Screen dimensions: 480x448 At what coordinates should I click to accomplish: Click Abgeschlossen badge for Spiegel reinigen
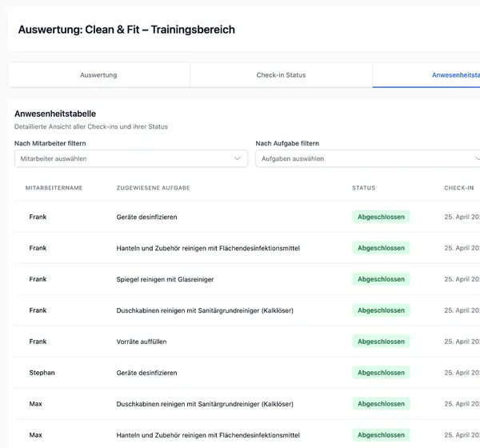pyautogui.click(x=381, y=279)
